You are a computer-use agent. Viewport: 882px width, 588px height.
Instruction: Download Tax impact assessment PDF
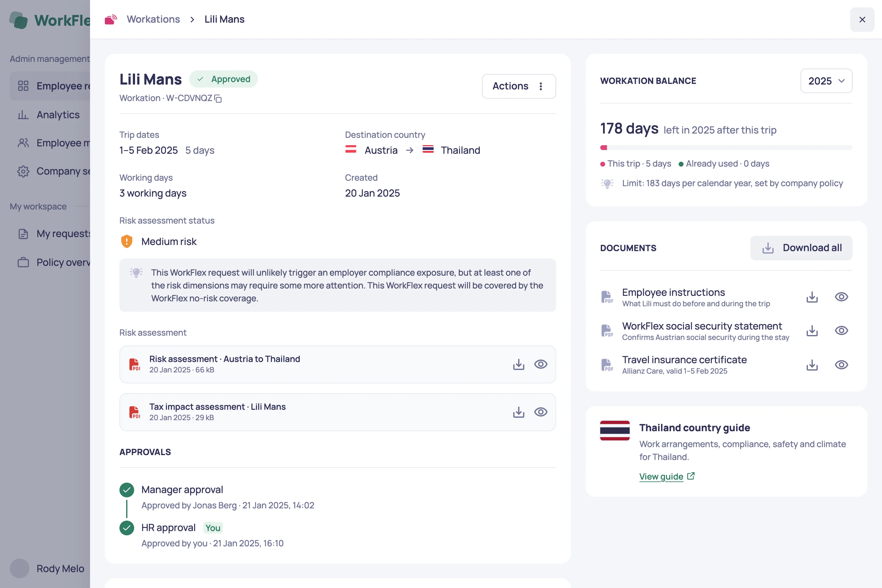[518, 412]
